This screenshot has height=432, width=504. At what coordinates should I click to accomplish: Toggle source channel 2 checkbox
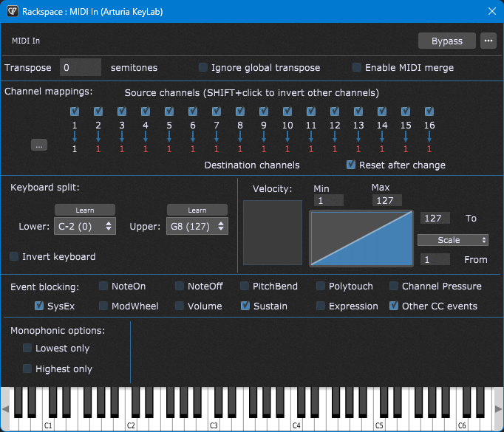[98, 111]
